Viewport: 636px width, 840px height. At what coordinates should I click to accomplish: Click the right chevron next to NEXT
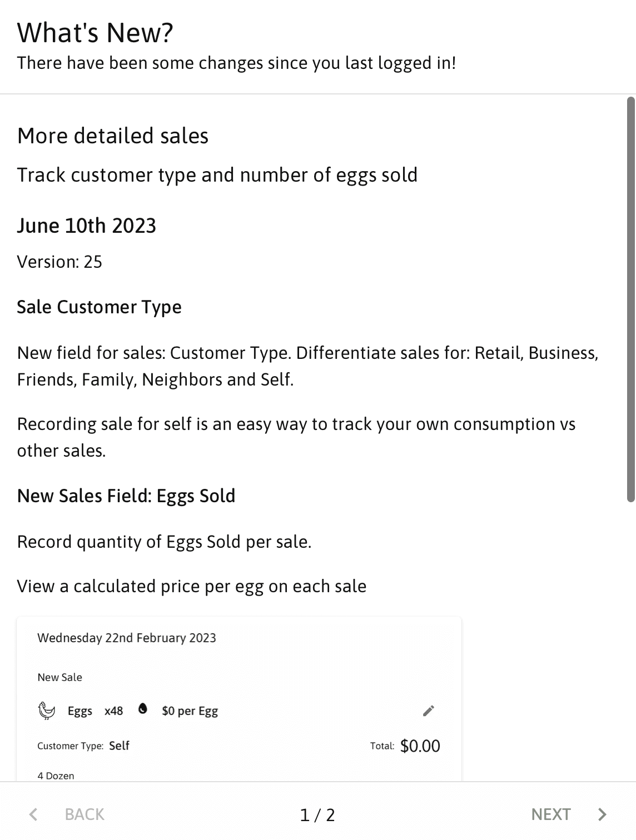[x=602, y=814]
